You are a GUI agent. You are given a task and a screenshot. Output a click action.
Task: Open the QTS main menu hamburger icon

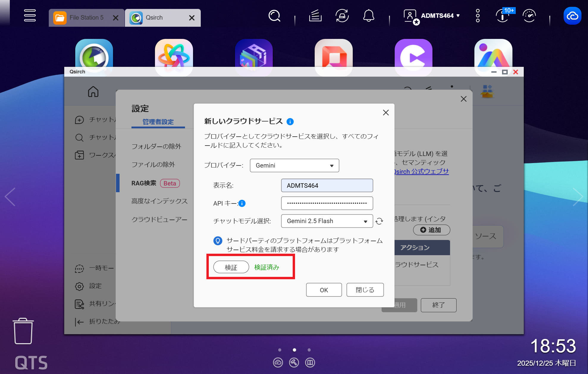[x=30, y=15]
